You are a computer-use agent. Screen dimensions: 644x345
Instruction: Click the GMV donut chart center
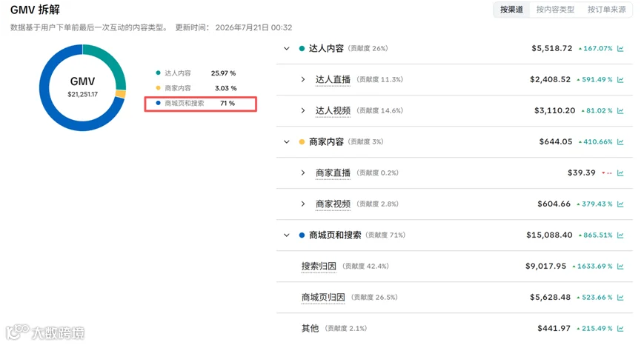[x=82, y=87]
